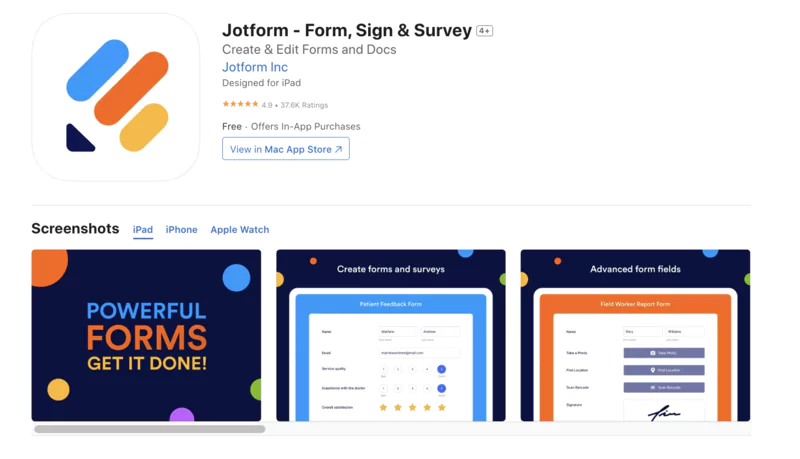
Task: Open the Advanced form fields screenshot
Action: 635,335
